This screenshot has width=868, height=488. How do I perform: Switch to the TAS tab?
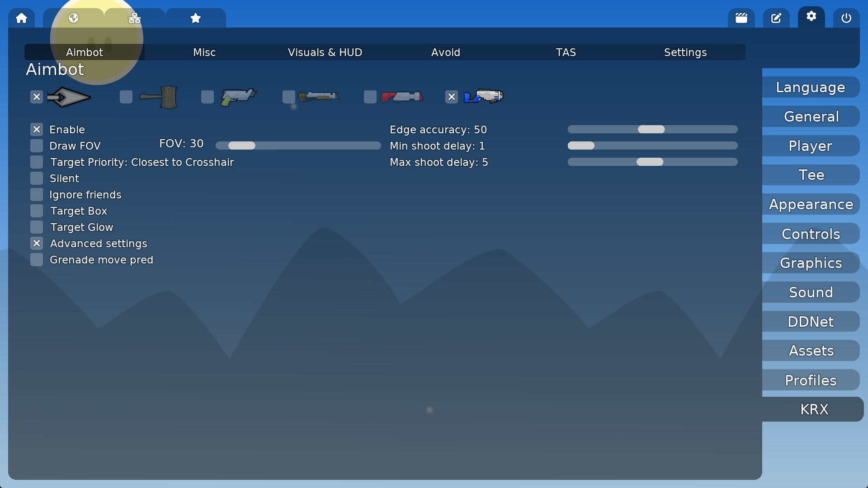566,52
